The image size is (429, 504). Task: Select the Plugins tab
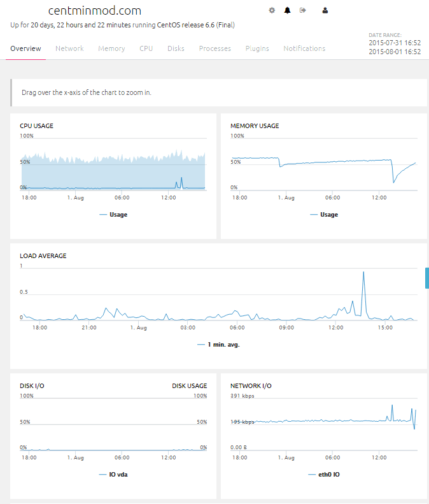point(257,48)
